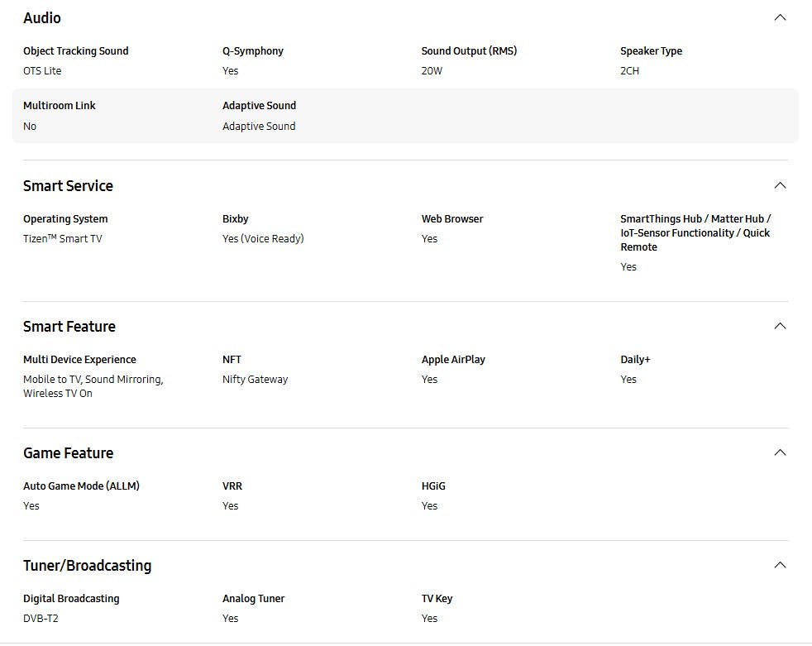Click the Smart Service heading
The width and height of the screenshot is (812, 646).
(68, 186)
